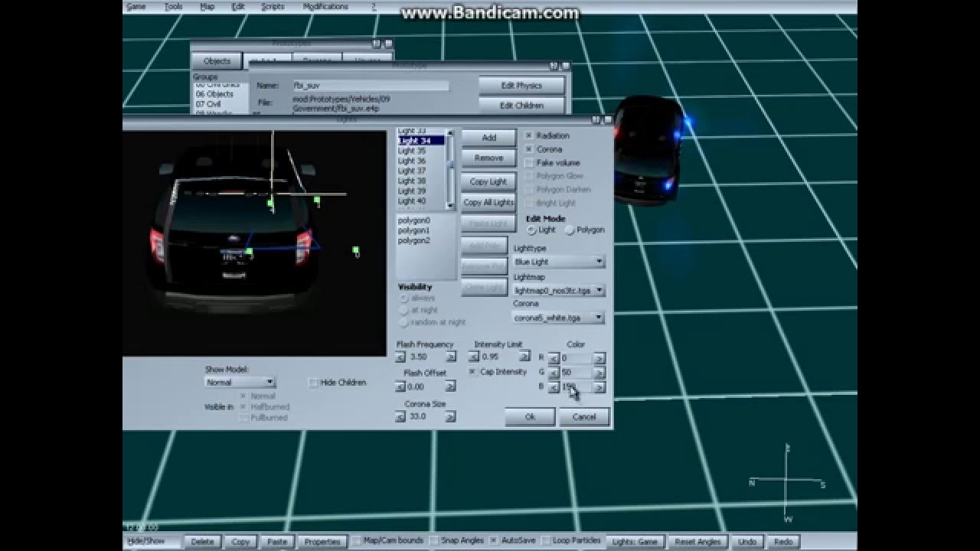980x551 pixels.
Task: Click the Copy All Lights button
Action: click(488, 202)
